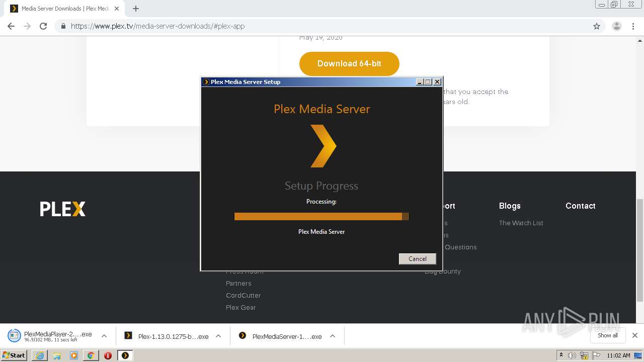
Task: Cancel the Plex Media Server setup
Action: pos(417,258)
